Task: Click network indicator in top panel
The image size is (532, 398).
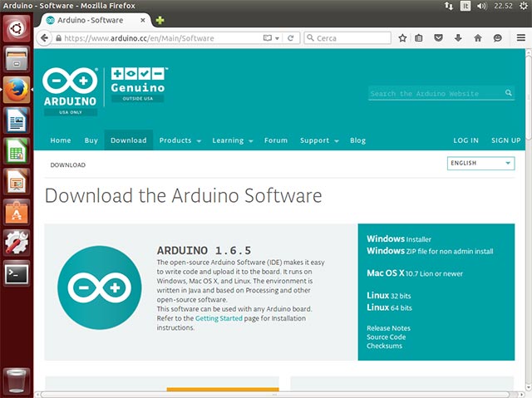Action: [449, 6]
